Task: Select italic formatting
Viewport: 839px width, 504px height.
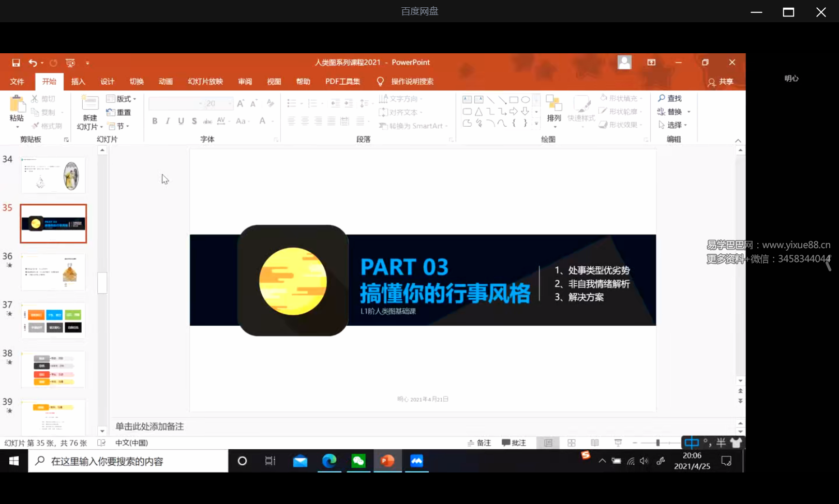Action: (x=167, y=121)
